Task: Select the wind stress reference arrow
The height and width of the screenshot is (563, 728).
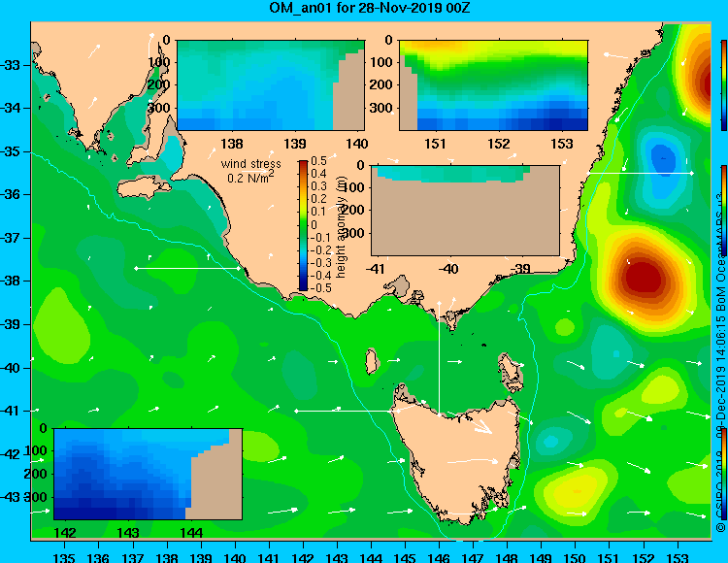Action: [x=256, y=172]
